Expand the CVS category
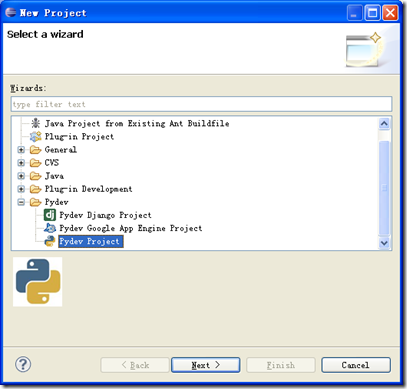Image resolution: width=407 pixels, height=389 pixels. 21,163
